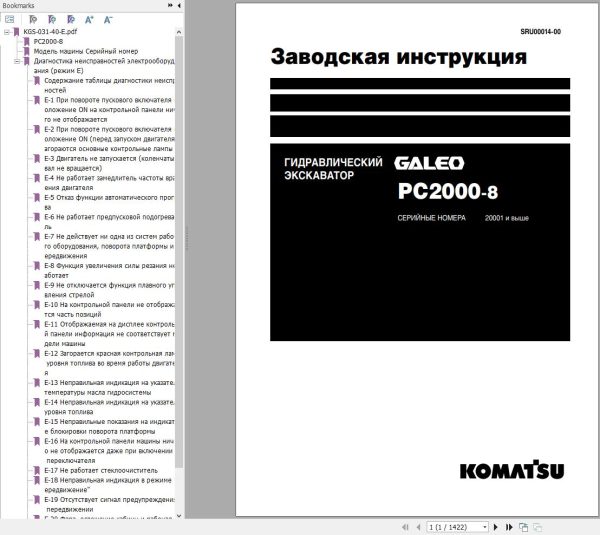
Task: Click the Bookmarks panel title
Action: 18,5
